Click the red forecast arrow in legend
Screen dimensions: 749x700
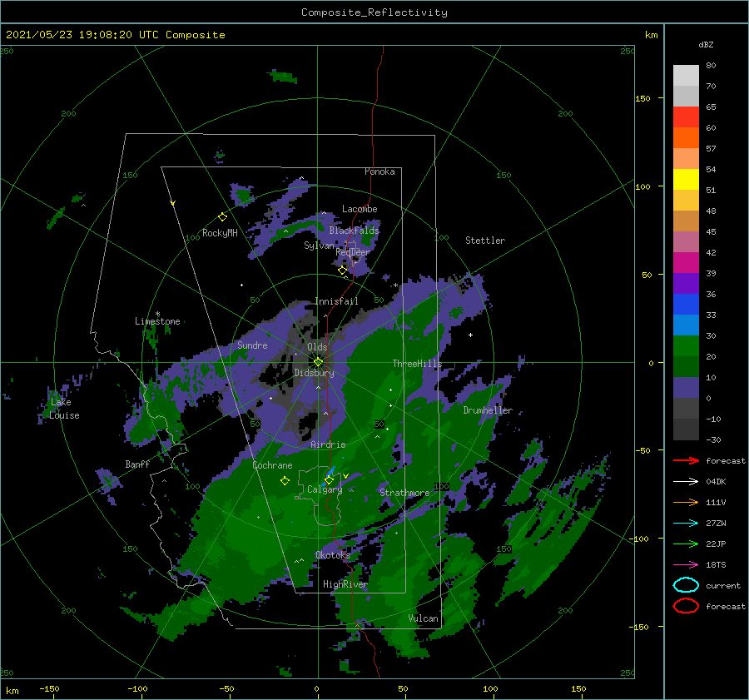pos(686,460)
